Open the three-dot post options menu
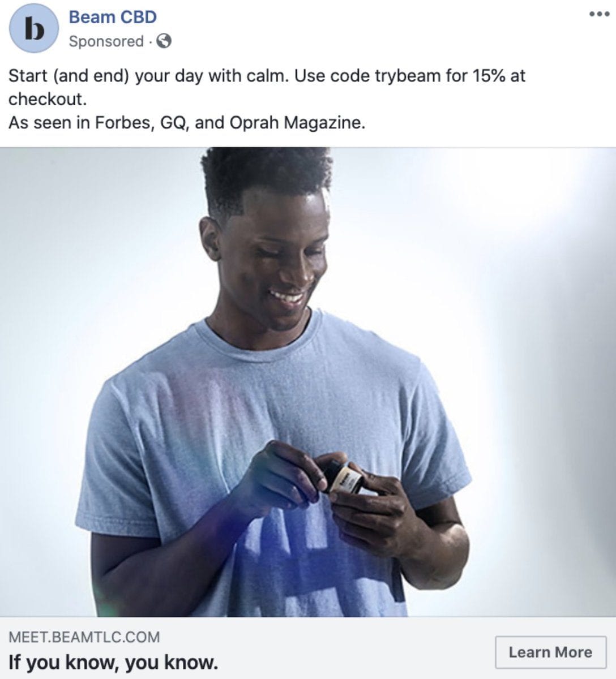Viewport: 616px width, 679px height. [599, 14]
